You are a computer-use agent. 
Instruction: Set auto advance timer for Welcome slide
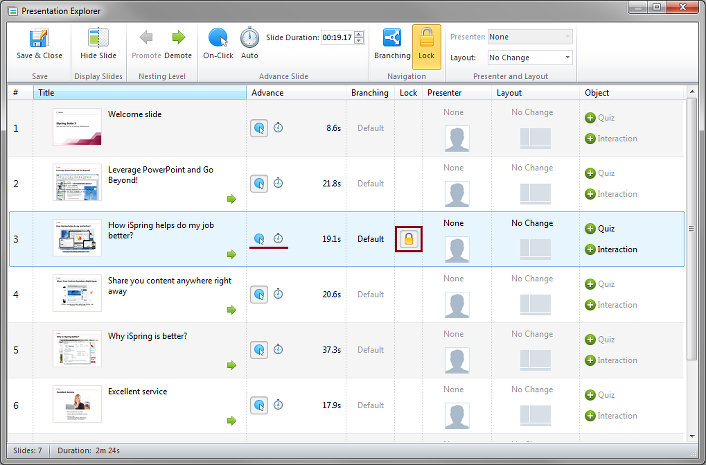tap(278, 128)
